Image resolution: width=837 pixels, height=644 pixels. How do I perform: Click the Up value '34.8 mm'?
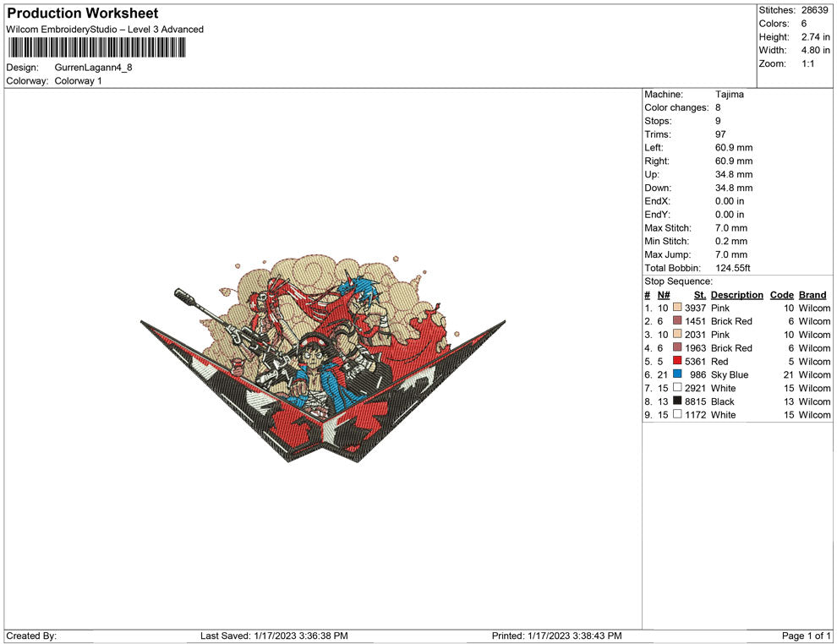pos(734,174)
